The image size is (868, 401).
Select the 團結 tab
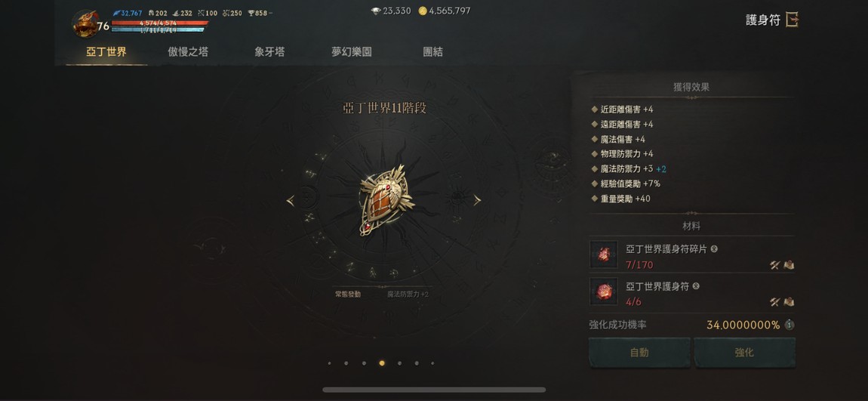[433, 52]
